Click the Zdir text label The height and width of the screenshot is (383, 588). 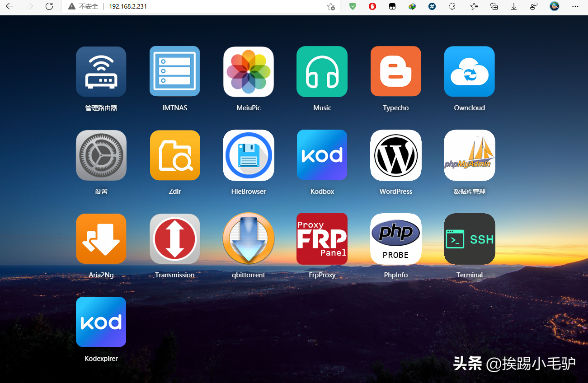[x=175, y=191]
